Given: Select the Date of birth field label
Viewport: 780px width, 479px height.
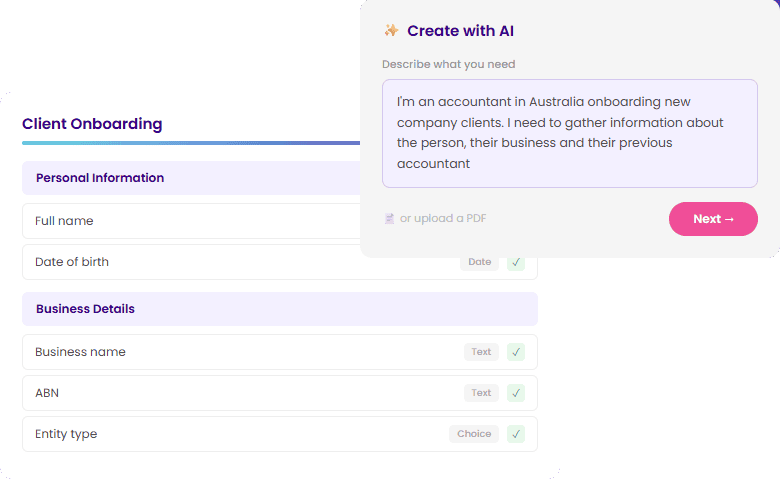Looking at the screenshot, I should pyautogui.click(x=72, y=262).
